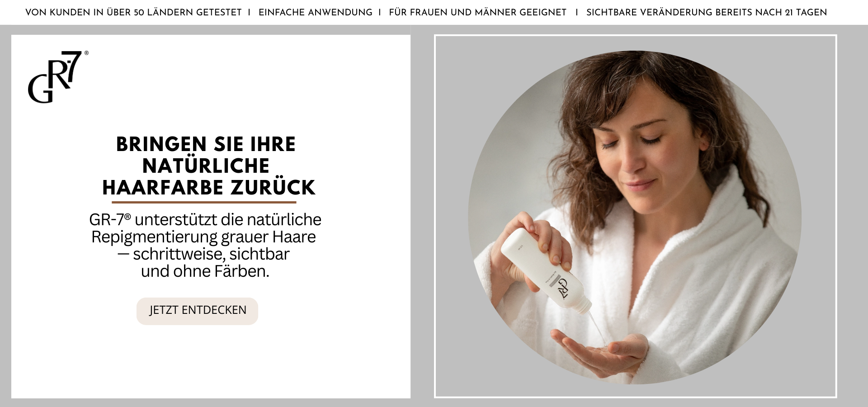Click the Repigmentierung grauer Haare description paragraph
This screenshot has width=868, height=407.
pos(205,245)
